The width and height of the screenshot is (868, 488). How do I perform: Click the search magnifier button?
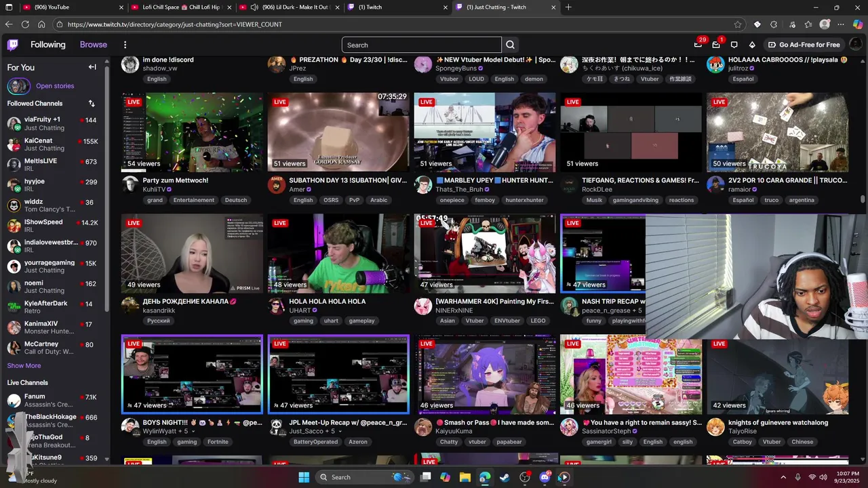click(x=510, y=45)
